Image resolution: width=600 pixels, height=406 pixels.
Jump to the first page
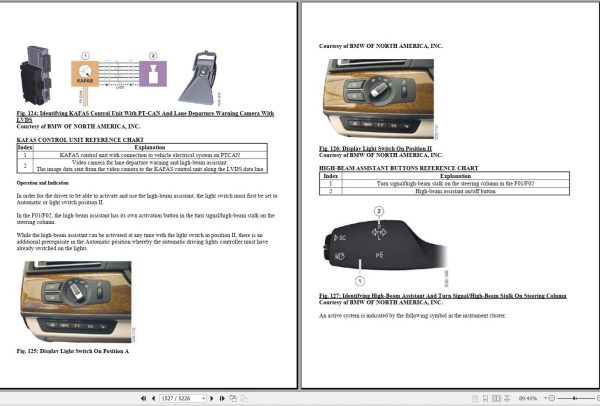pos(143,398)
